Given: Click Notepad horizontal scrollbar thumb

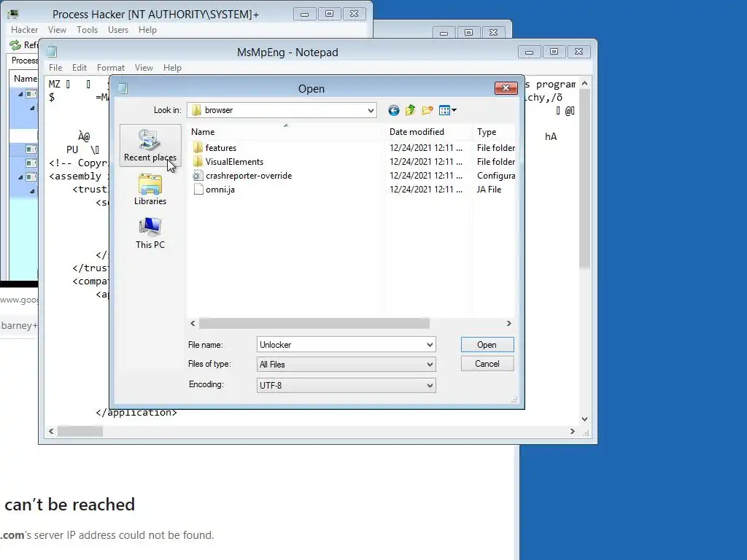Looking at the screenshot, I should click(x=80, y=432).
